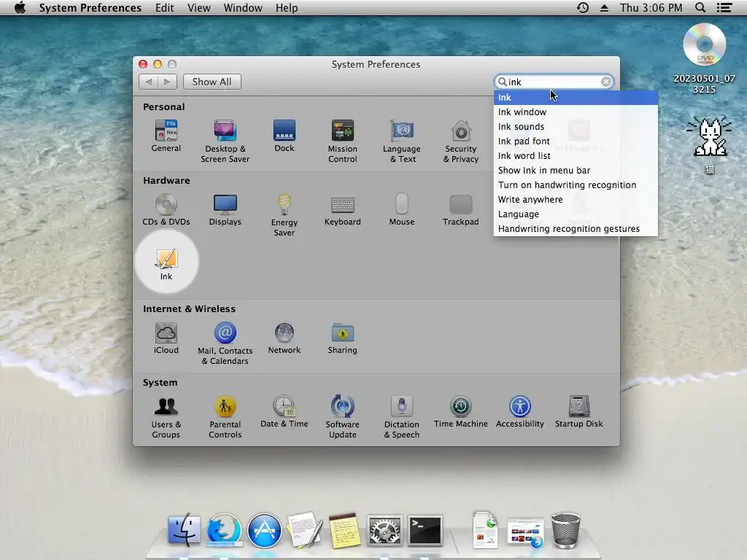
Task: Open the Mouse preferences pane
Action: click(x=402, y=209)
